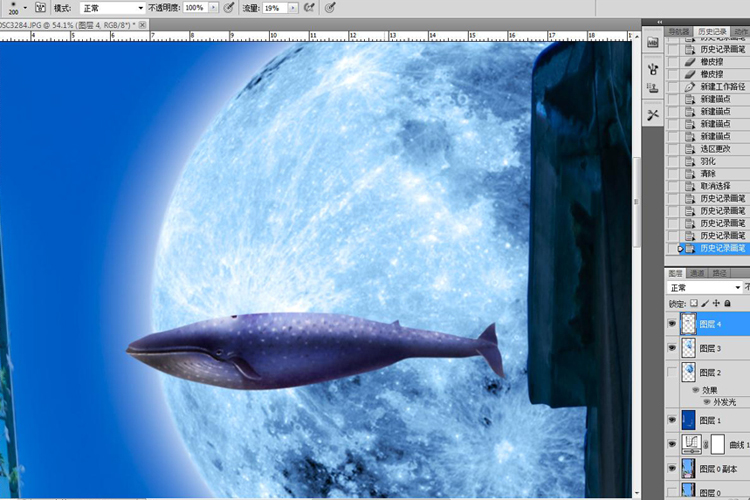Toggle 外发光 outer glow visibility eye
The height and width of the screenshot is (500, 750).
(x=707, y=402)
